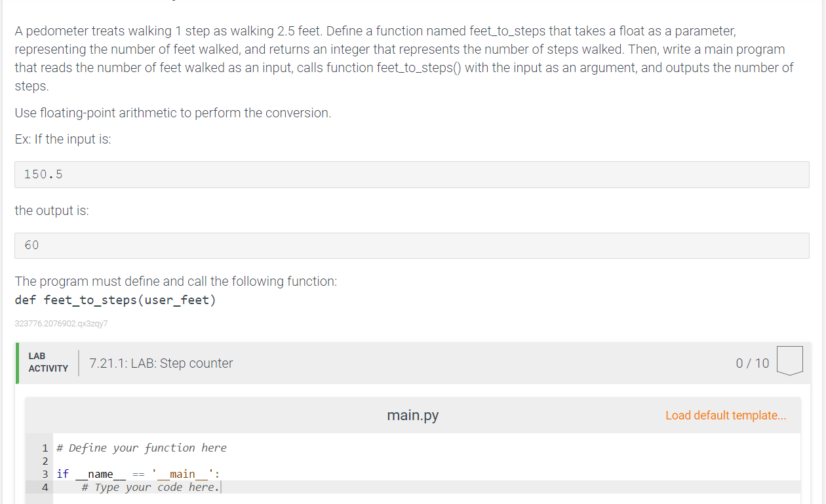Select the 7.21.1: LAB: Step counter title
826x504 pixels.
pos(161,363)
